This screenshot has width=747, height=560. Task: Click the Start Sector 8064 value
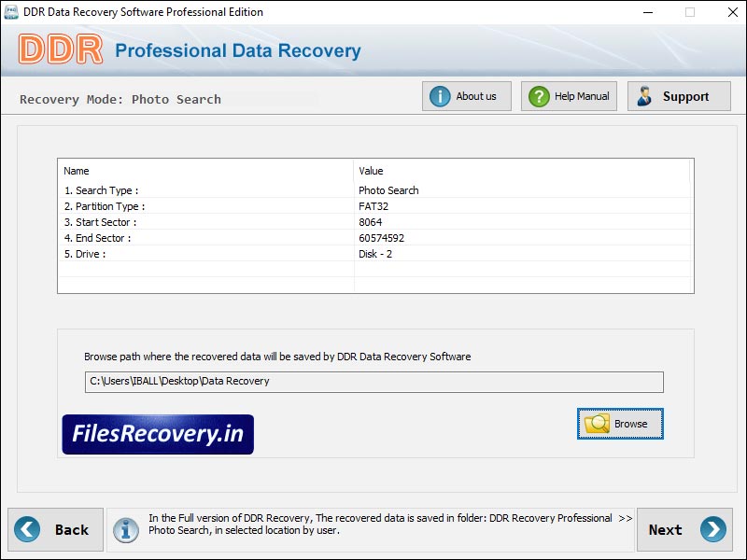(371, 224)
